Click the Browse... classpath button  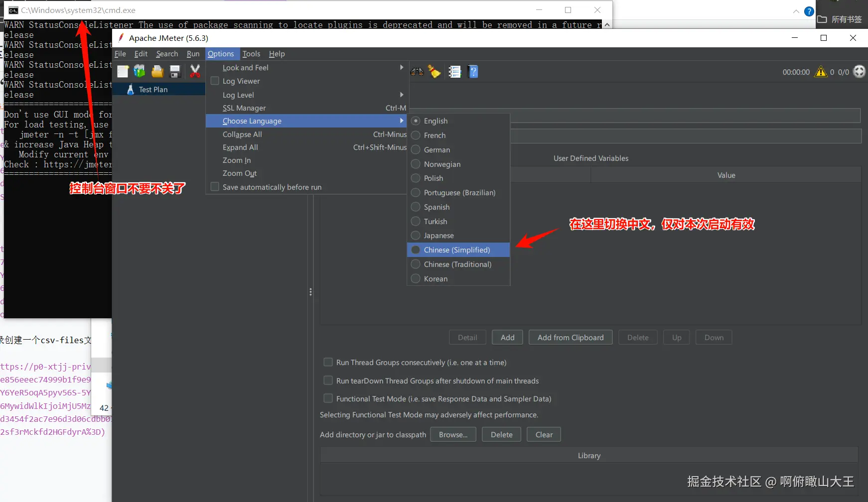coord(453,435)
